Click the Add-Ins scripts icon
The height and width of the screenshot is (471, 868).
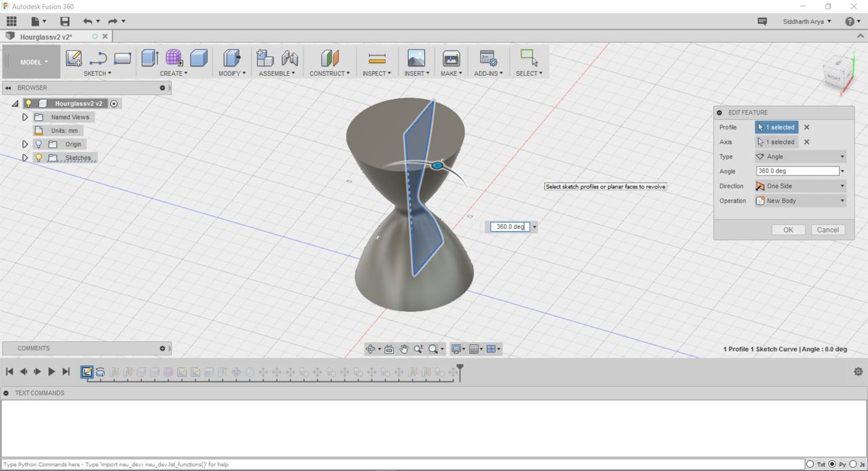pos(488,58)
